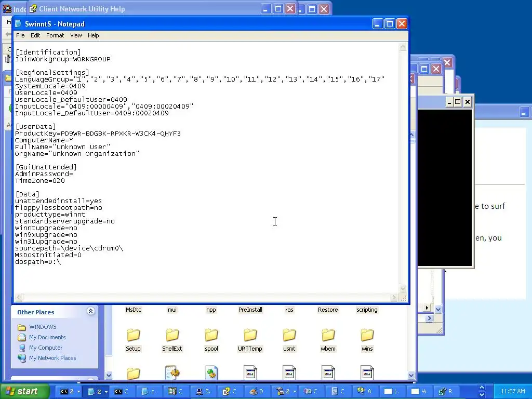Switch to the 'D' taskbar button
The height and width of the screenshot is (399, 532).
pyautogui.click(x=257, y=391)
